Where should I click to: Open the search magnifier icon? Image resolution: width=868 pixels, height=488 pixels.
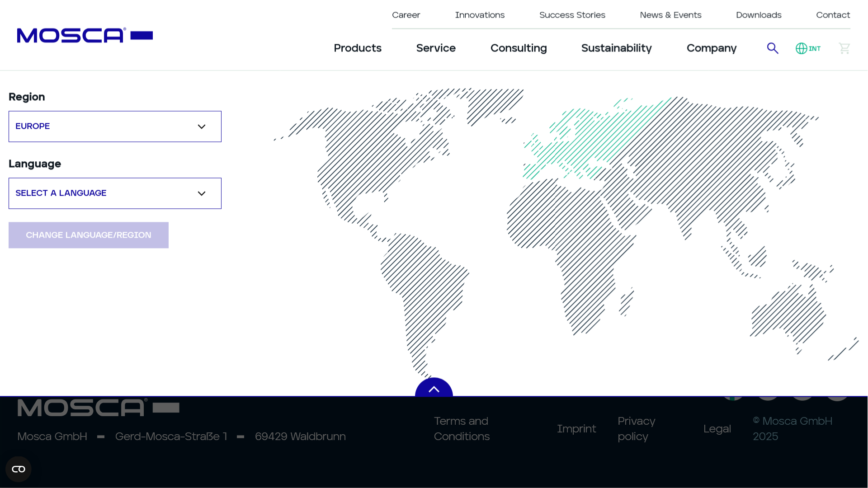tap(773, 48)
